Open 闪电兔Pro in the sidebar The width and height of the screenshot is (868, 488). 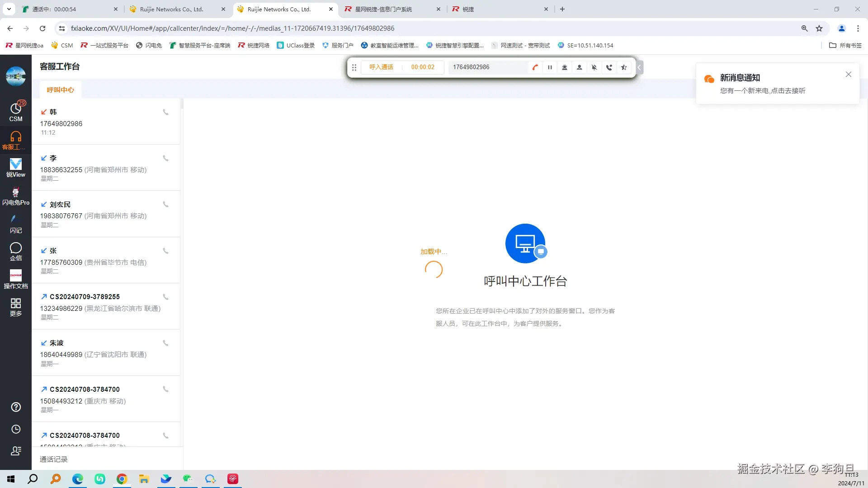tap(16, 196)
